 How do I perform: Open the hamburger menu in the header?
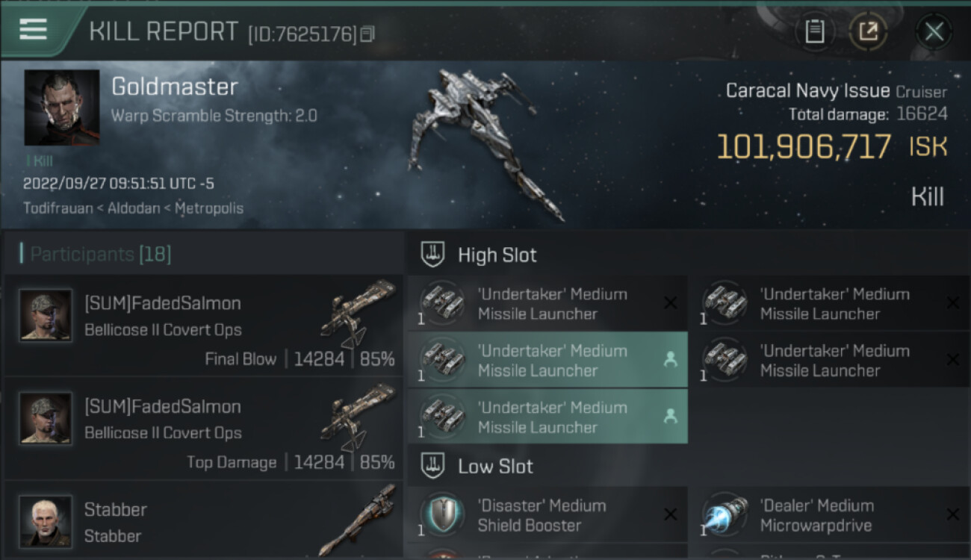click(x=34, y=30)
